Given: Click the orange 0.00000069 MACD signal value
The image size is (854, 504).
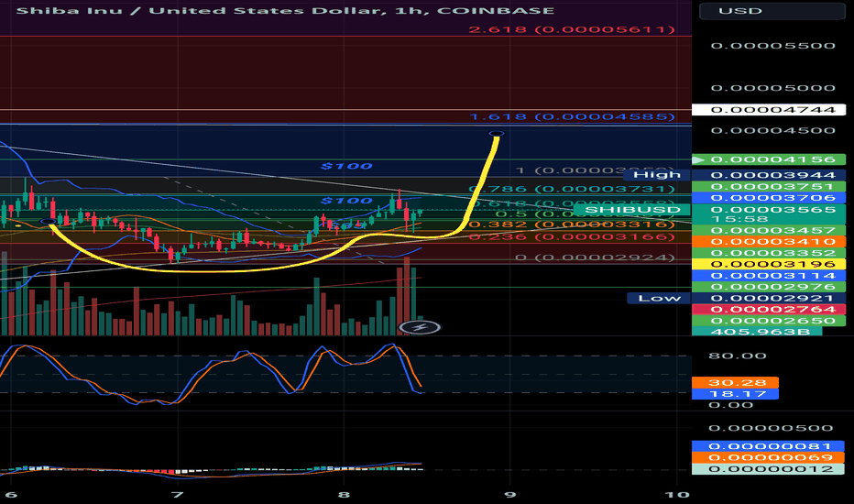Looking at the screenshot, I should point(769,457).
